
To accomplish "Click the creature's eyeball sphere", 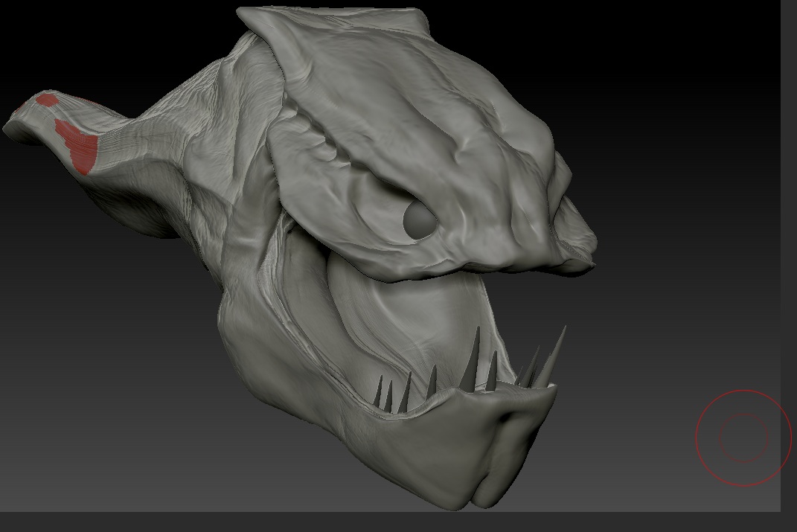I will click(420, 220).
